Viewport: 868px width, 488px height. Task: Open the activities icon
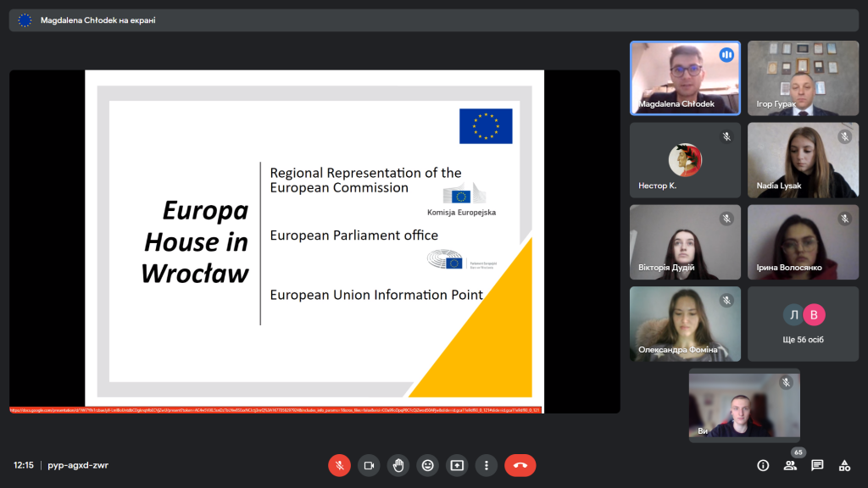click(x=844, y=465)
